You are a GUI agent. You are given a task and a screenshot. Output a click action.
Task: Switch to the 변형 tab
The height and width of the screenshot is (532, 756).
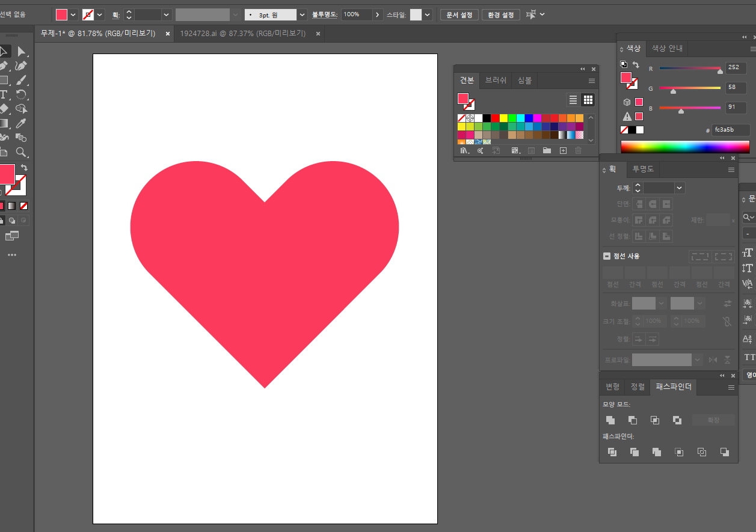tap(612, 387)
